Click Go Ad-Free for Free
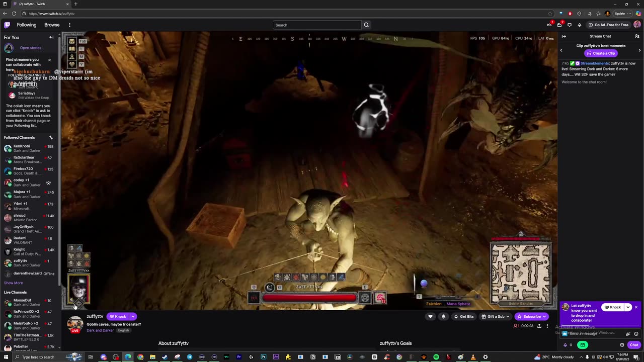Image resolution: width=644 pixels, height=362 pixels. tap(609, 25)
